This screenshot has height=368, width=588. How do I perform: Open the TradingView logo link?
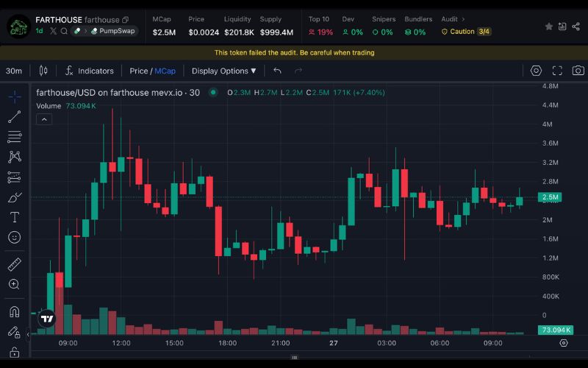pyautogui.click(x=47, y=319)
